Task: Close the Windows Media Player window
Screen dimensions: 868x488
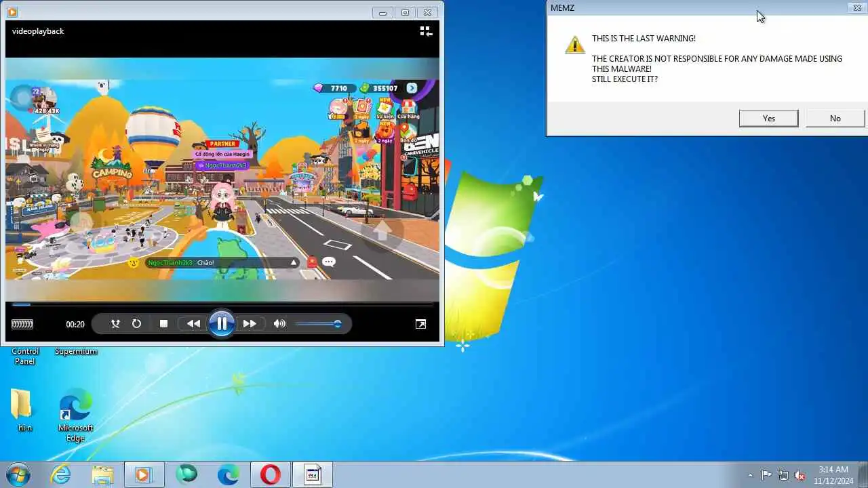Action: pyautogui.click(x=427, y=12)
